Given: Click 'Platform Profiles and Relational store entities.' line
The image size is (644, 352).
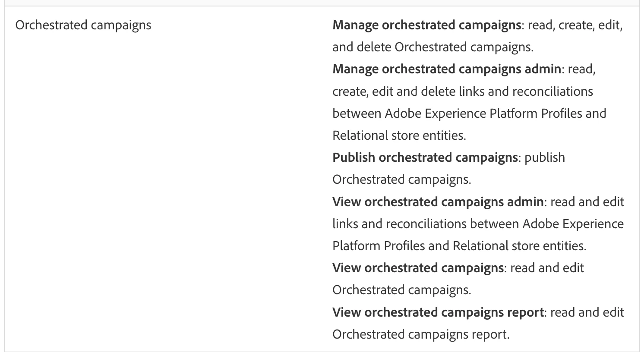Looking at the screenshot, I should point(459,246).
